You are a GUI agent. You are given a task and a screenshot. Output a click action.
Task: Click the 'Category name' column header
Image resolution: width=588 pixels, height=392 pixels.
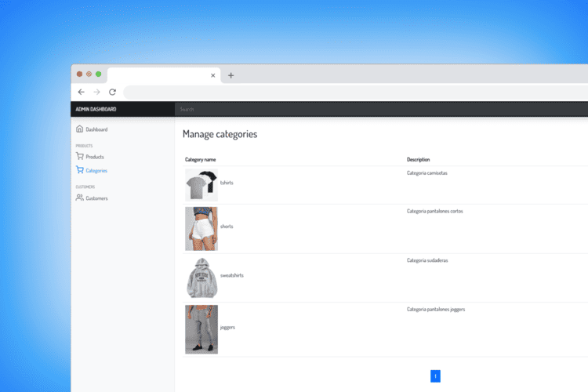click(200, 159)
